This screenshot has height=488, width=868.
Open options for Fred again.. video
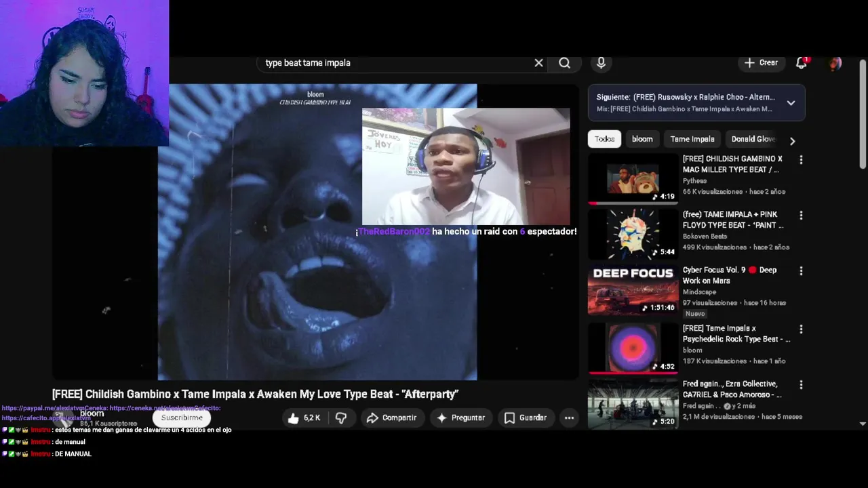[x=801, y=385]
